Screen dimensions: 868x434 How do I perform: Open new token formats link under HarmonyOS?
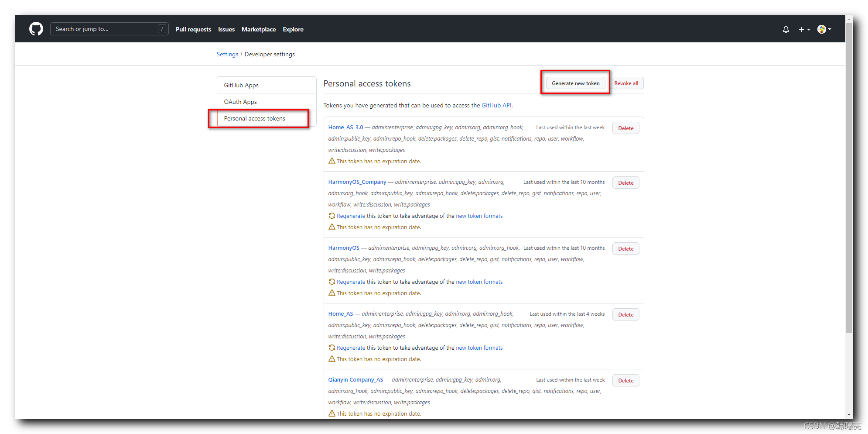click(x=479, y=282)
